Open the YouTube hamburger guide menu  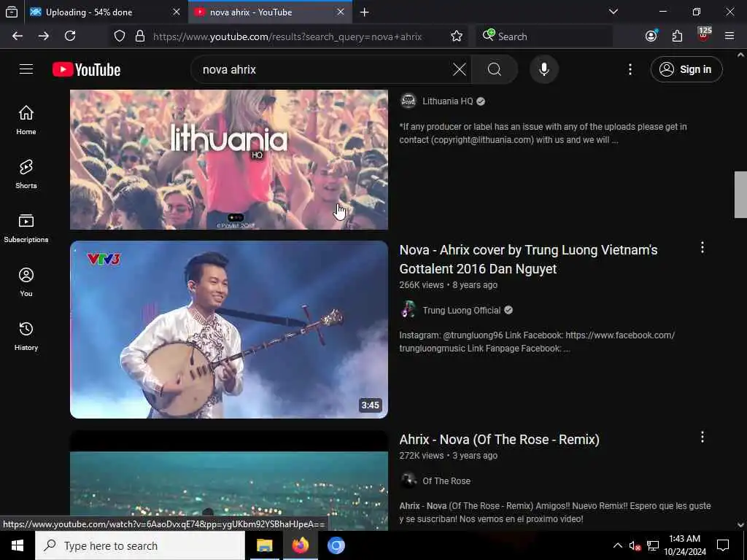coord(26,69)
